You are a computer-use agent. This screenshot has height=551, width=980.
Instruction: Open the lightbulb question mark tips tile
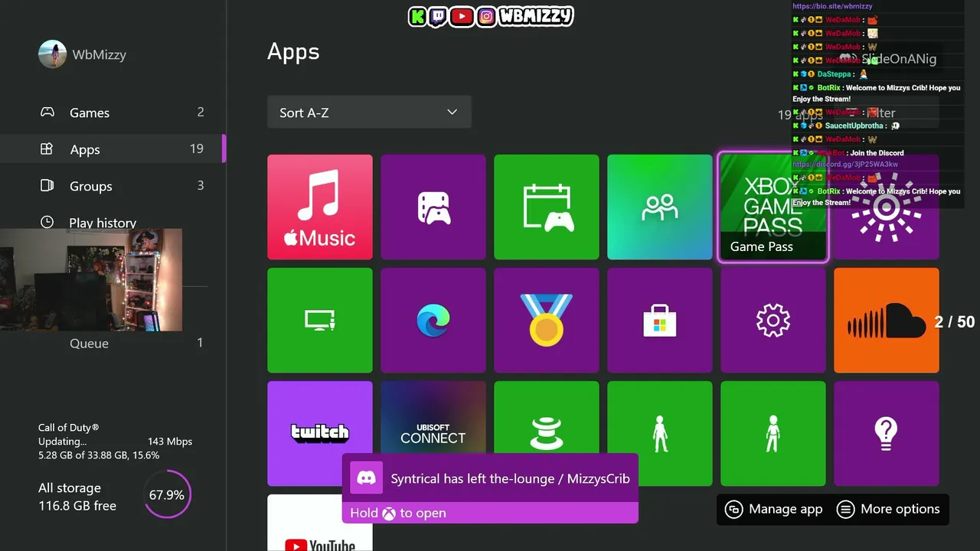(x=887, y=433)
